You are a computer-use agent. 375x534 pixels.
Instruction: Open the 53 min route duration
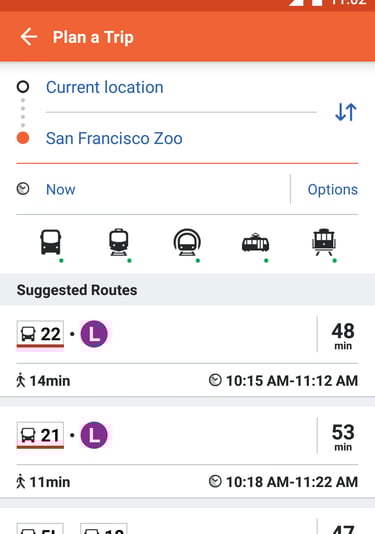coord(343,437)
